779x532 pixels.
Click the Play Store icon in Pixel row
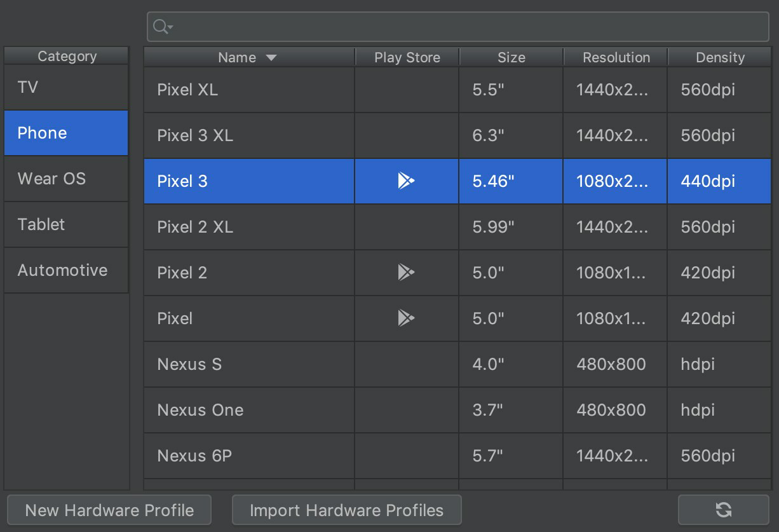406,318
